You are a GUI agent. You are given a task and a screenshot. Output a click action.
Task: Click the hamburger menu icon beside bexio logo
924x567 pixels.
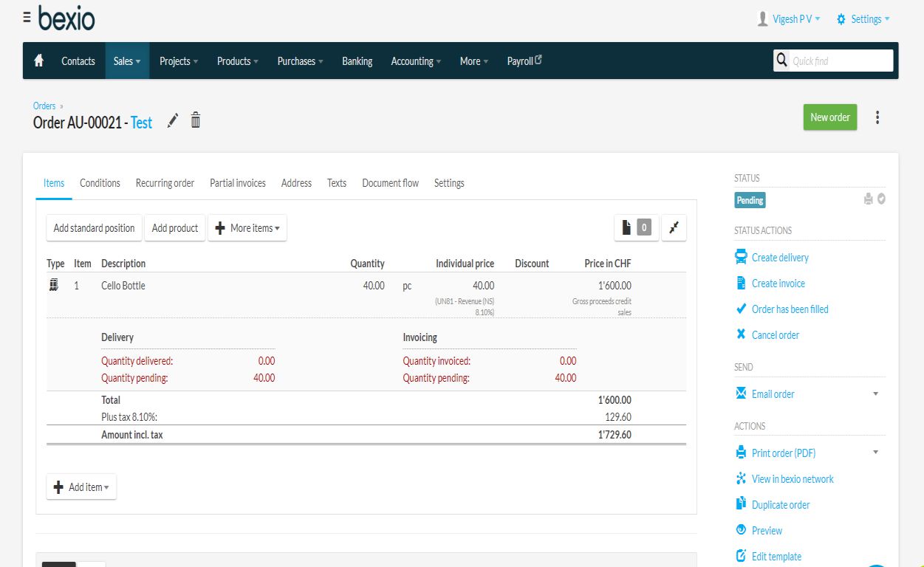pyautogui.click(x=27, y=17)
